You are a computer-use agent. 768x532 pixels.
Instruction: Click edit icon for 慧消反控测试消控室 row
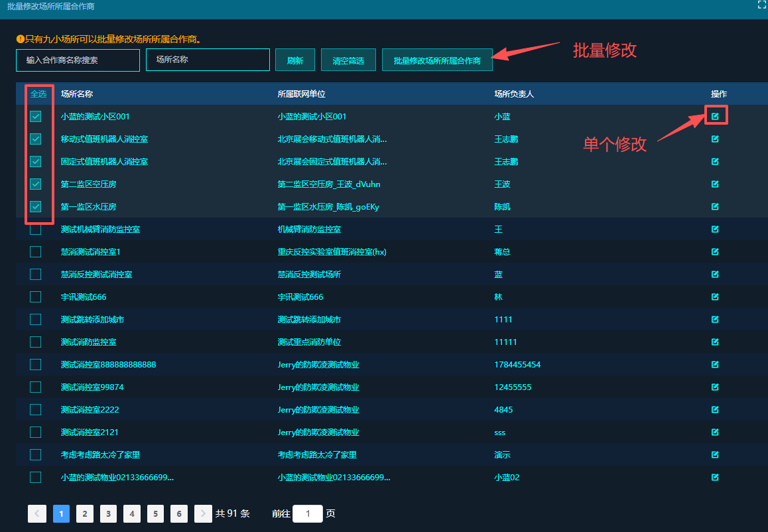click(715, 274)
